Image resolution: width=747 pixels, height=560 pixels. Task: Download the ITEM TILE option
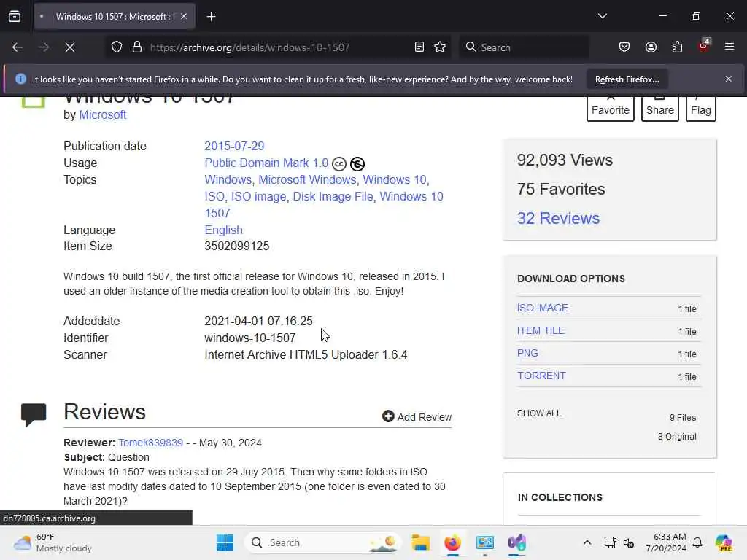(x=541, y=330)
